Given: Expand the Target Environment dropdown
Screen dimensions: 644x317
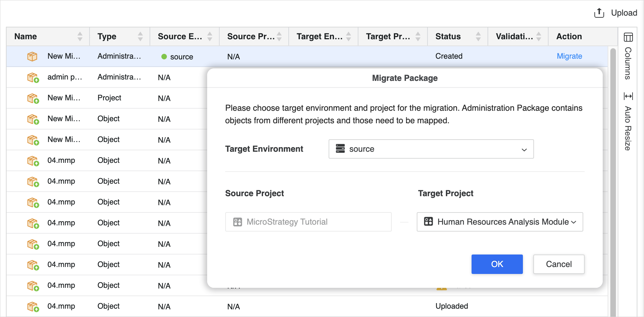Looking at the screenshot, I should pos(524,149).
